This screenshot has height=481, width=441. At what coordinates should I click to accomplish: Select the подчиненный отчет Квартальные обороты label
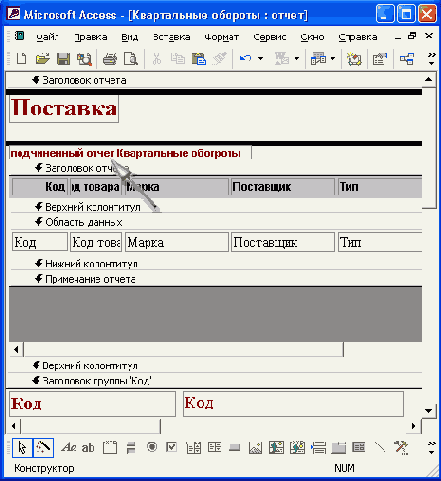(x=130, y=153)
